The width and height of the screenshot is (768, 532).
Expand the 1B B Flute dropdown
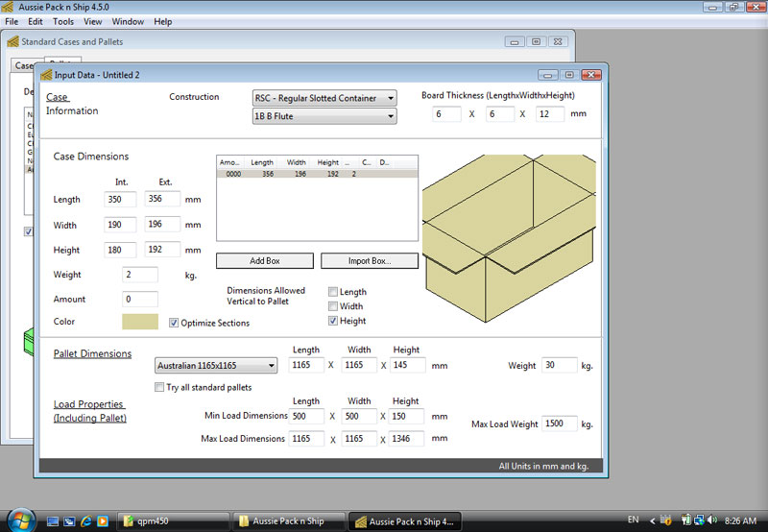click(x=324, y=116)
